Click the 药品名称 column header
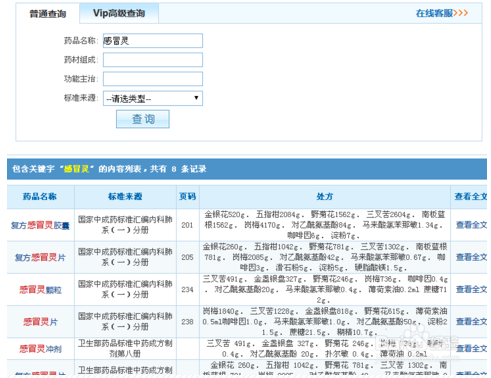Screen dimensions: 491x378 pyautogui.click(x=40, y=196)
